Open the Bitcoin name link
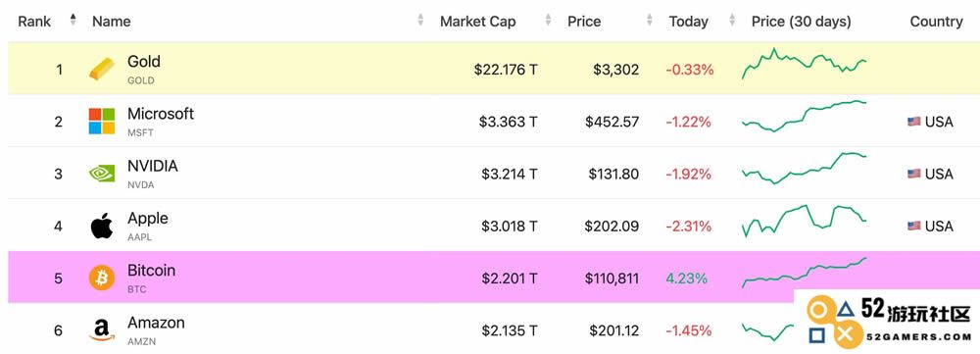Image resolution: width=980 pixels, height=354 pixels. [151, 271]
